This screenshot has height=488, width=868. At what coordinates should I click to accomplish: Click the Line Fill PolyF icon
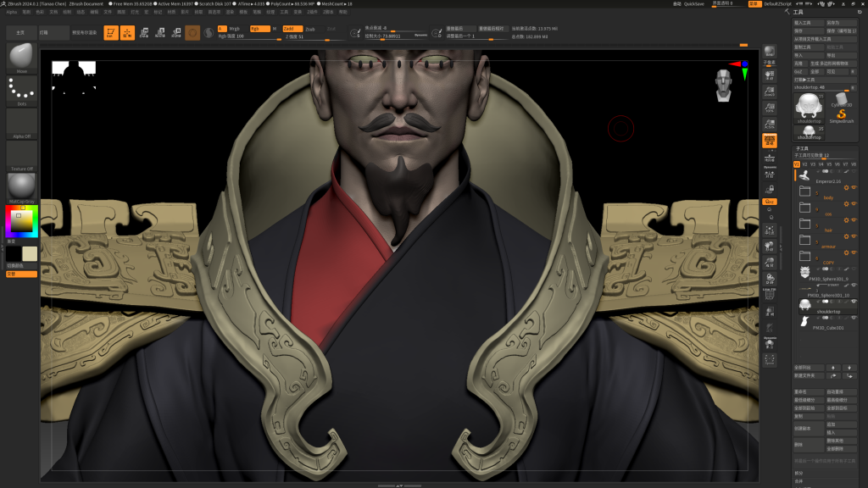tap(770, 294)
